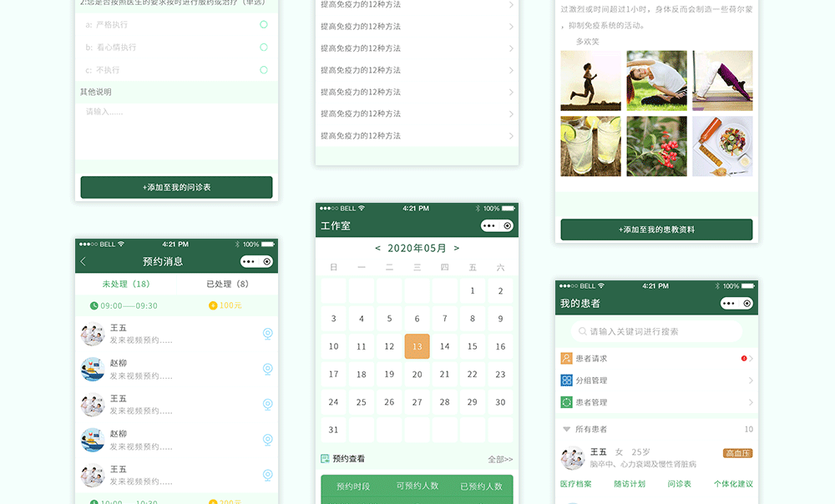Click the 09:00—09:30 time slot label
Image resolution: width=835 pixels, height=504 pixels.
click(x=129, y=305)
